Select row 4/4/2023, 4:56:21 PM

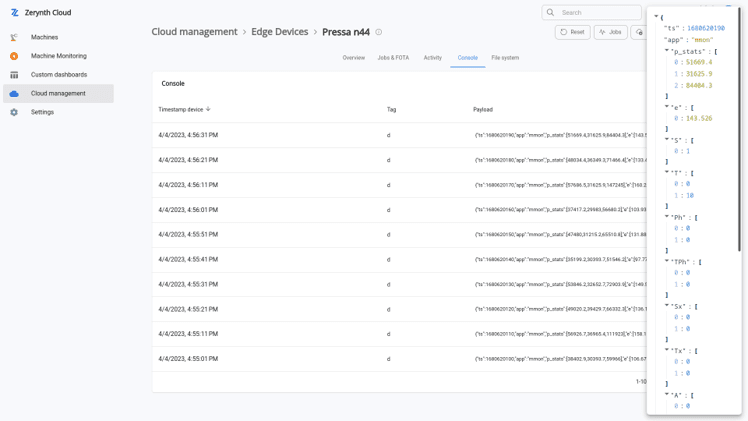coord(400,160)
